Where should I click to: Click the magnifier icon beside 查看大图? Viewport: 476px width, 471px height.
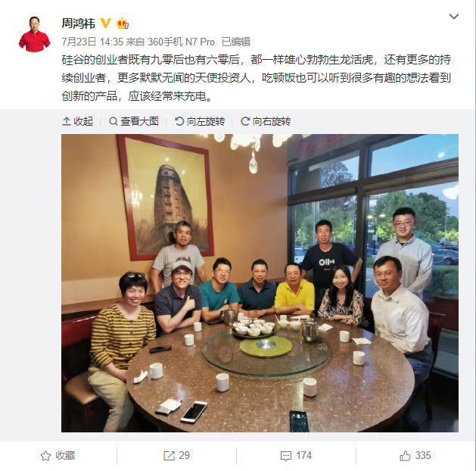pos(113,121)
